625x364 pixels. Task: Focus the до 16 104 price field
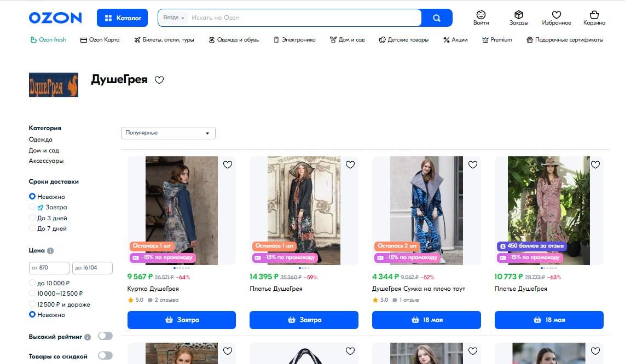click(92, 268)
